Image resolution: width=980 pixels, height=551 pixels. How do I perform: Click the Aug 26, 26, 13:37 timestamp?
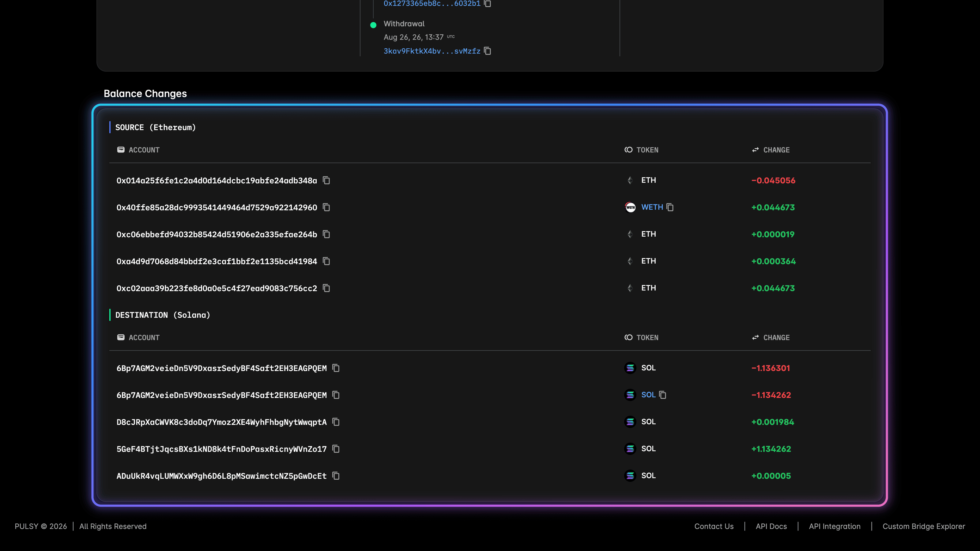(x=413, y=37)
